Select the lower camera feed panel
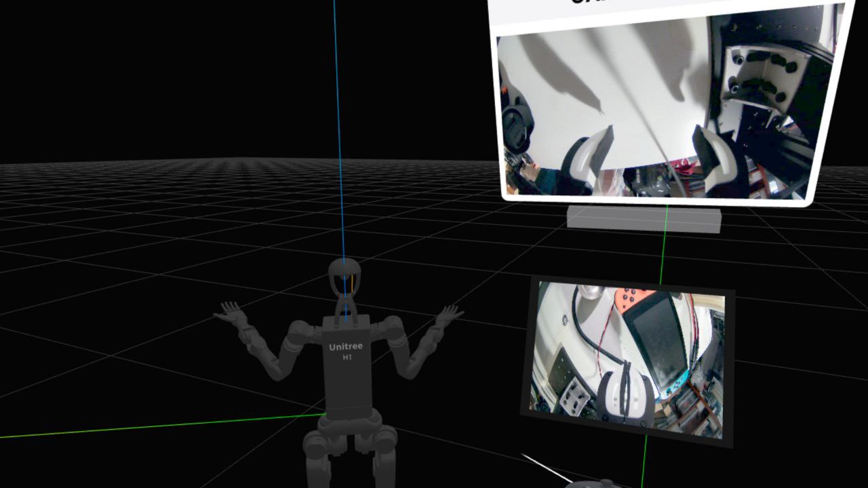The width and height of the screenshot is (868, 488). [x=627, y=359]
